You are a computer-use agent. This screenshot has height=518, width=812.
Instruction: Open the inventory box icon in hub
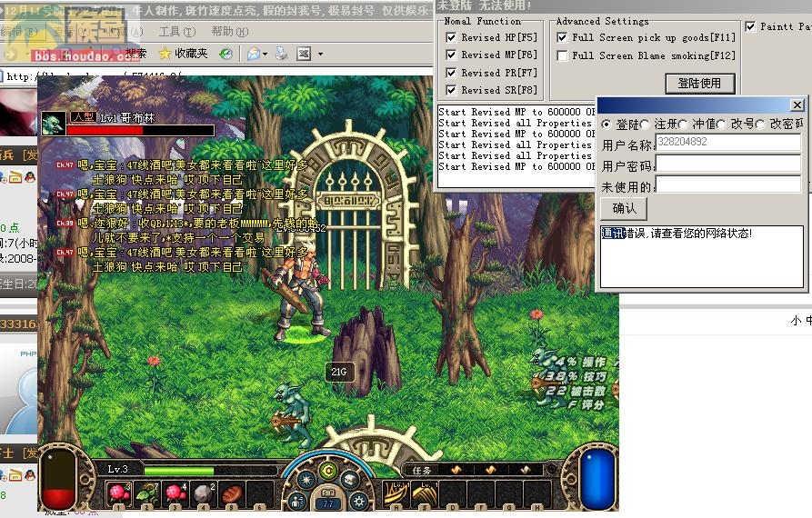point(350,480)
